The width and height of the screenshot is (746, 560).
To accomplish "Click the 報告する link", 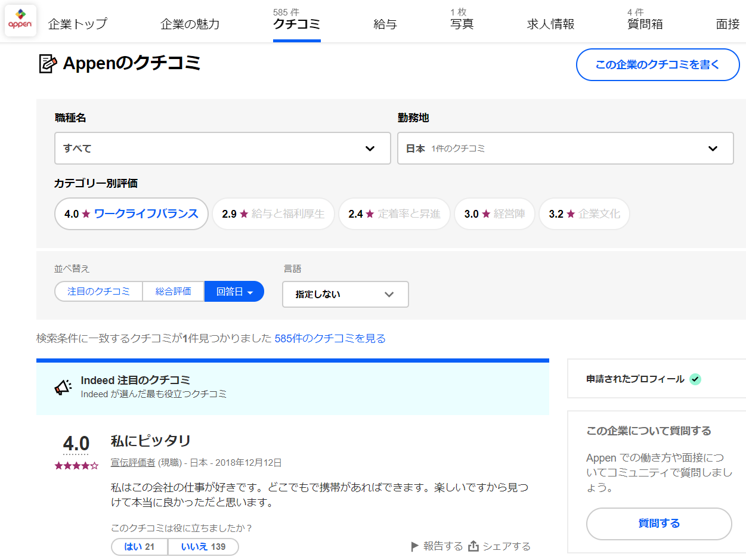I will [x=442, y=546].
